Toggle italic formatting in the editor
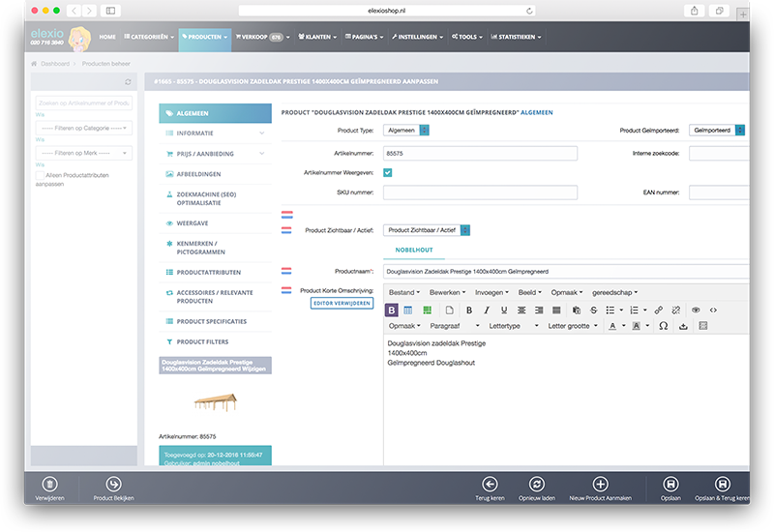The image size is (774, 532). pyautogui.click(x=487, y=310)
